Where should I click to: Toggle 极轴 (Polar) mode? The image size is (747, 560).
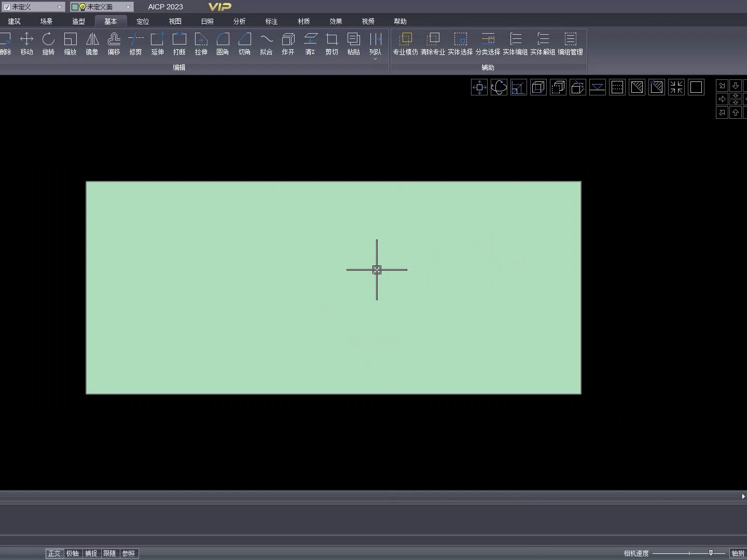point(73,553)
